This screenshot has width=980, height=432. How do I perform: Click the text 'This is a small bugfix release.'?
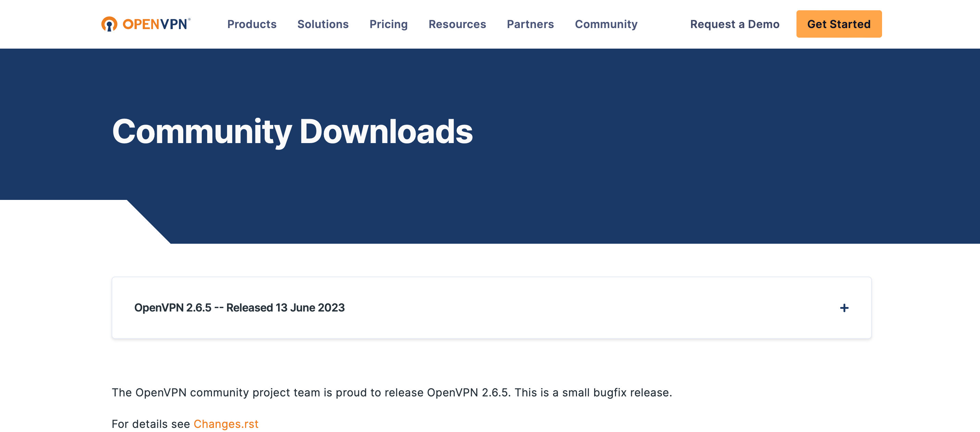click(593, 392)
